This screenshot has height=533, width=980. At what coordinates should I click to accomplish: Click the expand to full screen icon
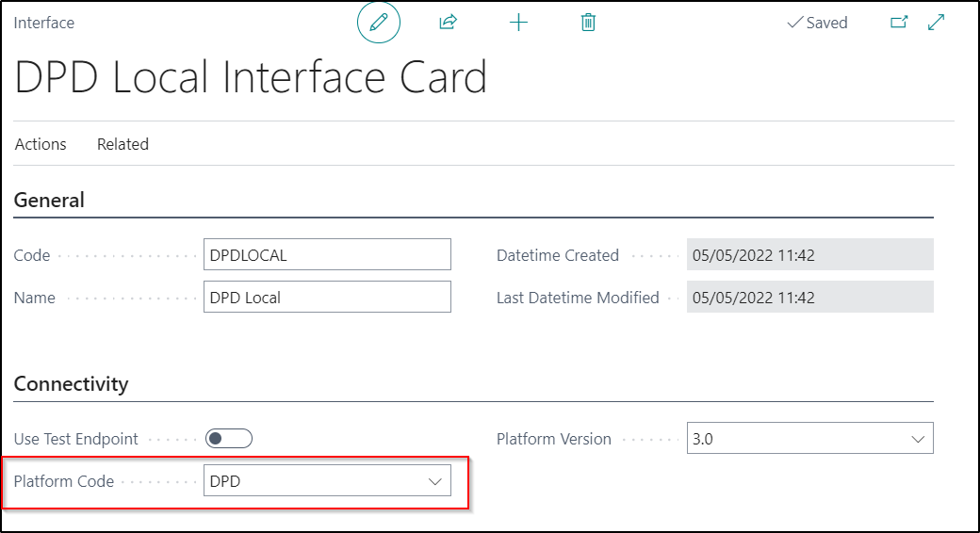[x=937, y=23]
